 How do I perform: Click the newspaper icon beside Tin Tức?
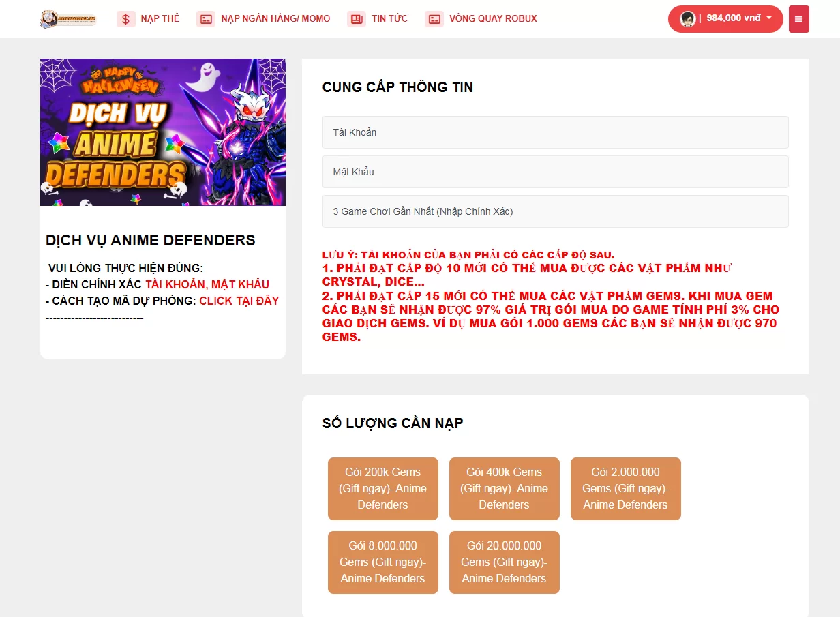pos(356,19)
